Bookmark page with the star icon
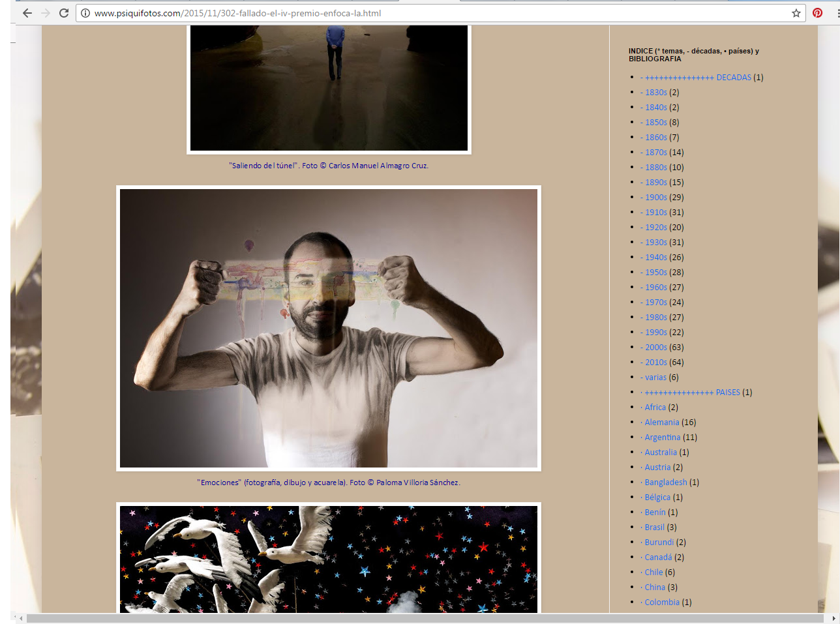The width and height of the screenshot is (840, 624). coord(796,13)
